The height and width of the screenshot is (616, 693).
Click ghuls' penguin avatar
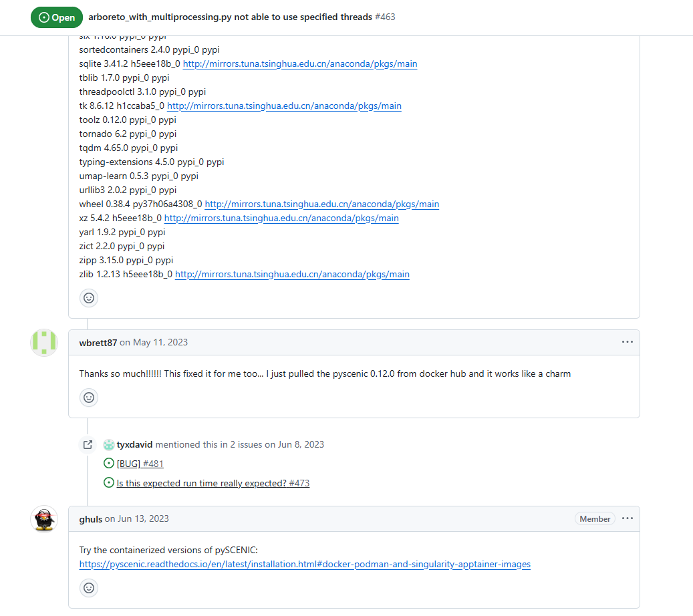tap(44, 519)
